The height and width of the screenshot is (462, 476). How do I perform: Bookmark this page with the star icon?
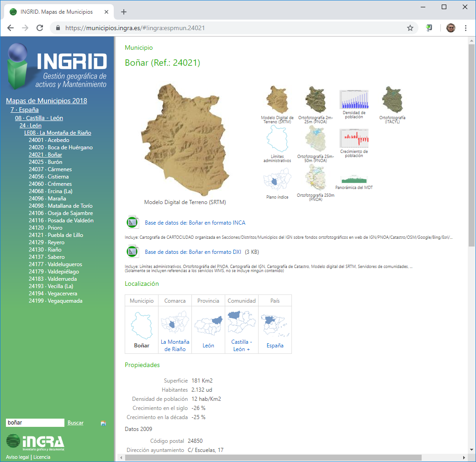(410, 28)
